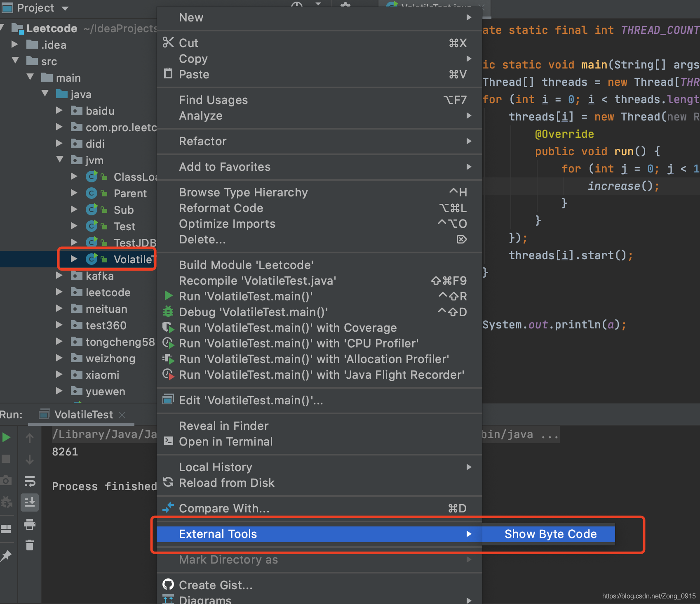Open the Analyze submenu
The width and height of the screenshot is (700, 604).
click(x=319, y=116)
